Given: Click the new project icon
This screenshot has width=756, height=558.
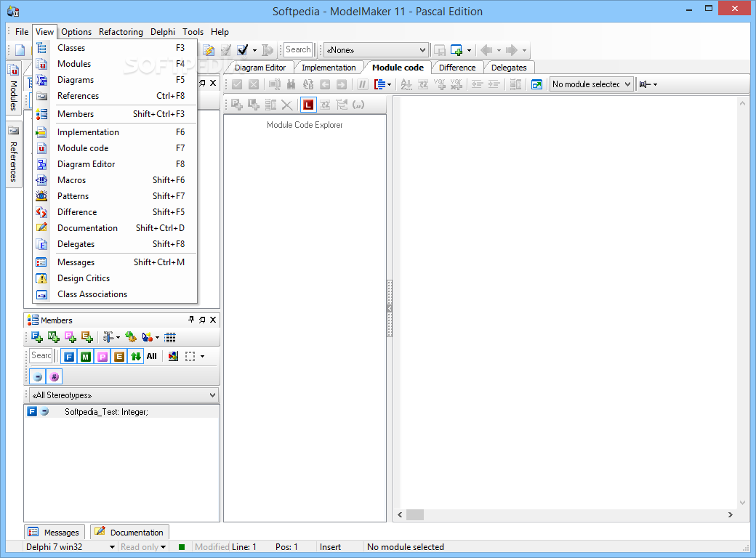Looking at the screenshot, I should [20, 50].
